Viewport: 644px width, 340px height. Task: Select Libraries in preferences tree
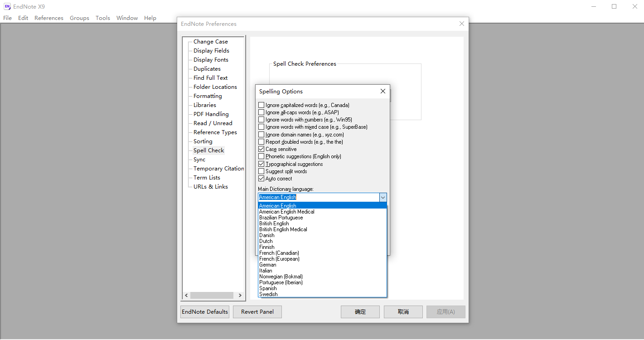click(205, 105)
